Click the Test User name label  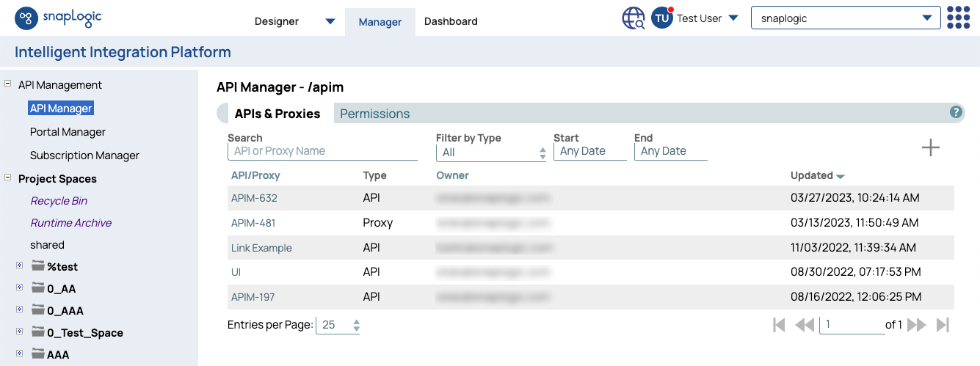(x=699, y=18)
